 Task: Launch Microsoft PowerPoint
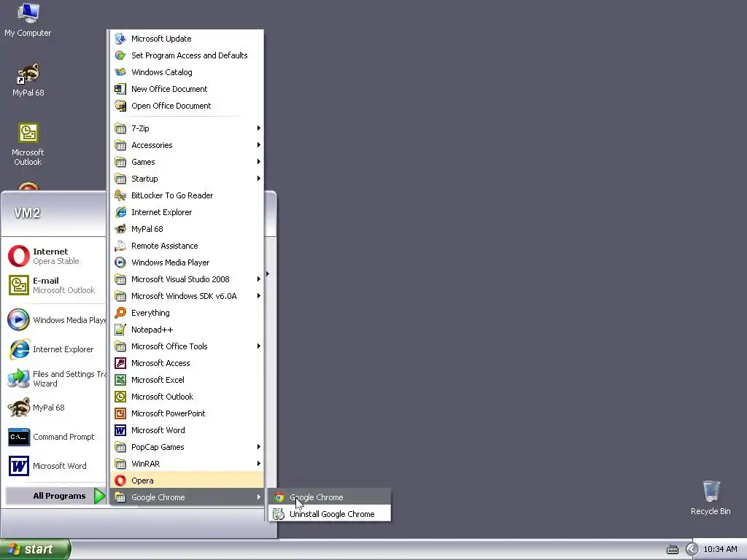(187, 413)
